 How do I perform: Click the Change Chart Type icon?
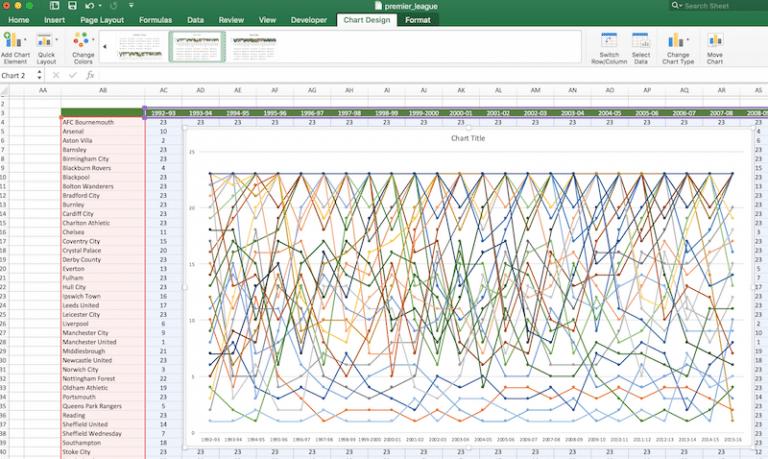(676, 40)
